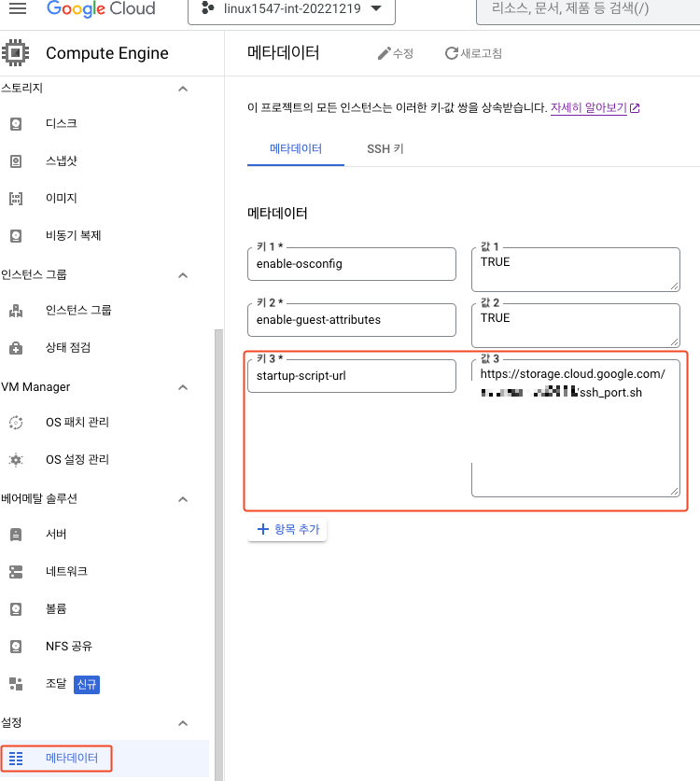Click the 키 3 field startup-script-url
This screenshot has width=700, height=781.
pos(352,376)
